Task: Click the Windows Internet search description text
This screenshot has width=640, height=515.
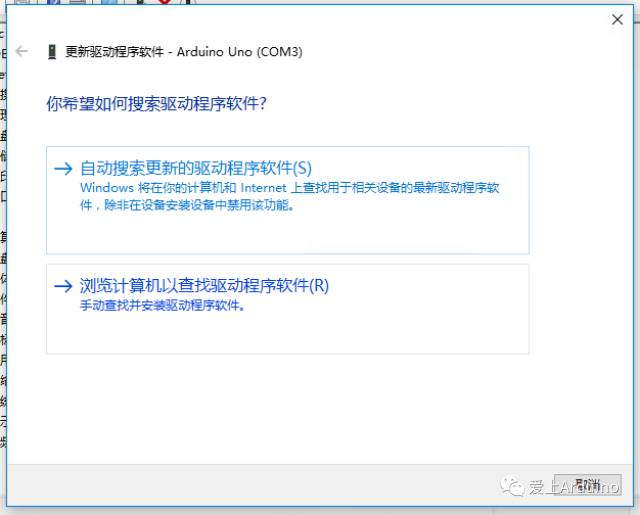Action: point(290,196)
